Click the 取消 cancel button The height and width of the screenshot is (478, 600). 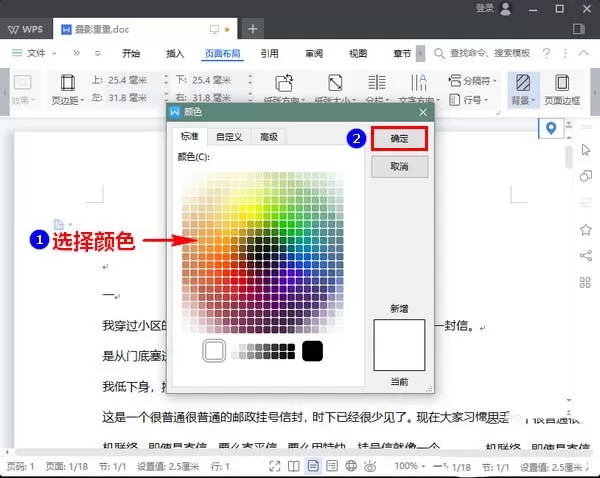coord(399,166)
